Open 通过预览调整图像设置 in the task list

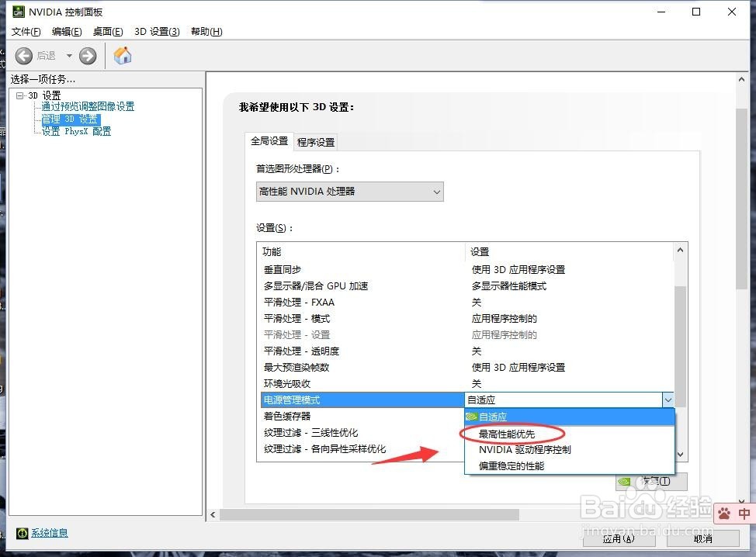pos(86,106)
